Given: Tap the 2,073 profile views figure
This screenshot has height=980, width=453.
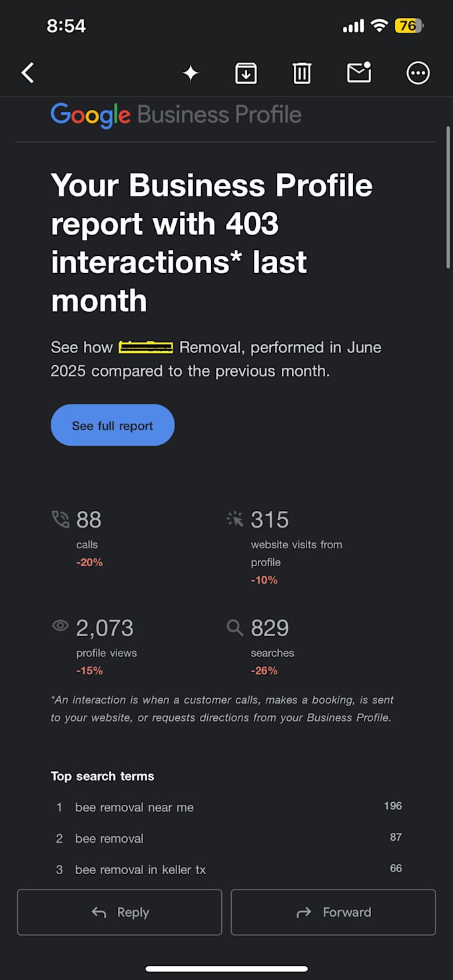Looking at the screenshot, I should click(105, 628).
